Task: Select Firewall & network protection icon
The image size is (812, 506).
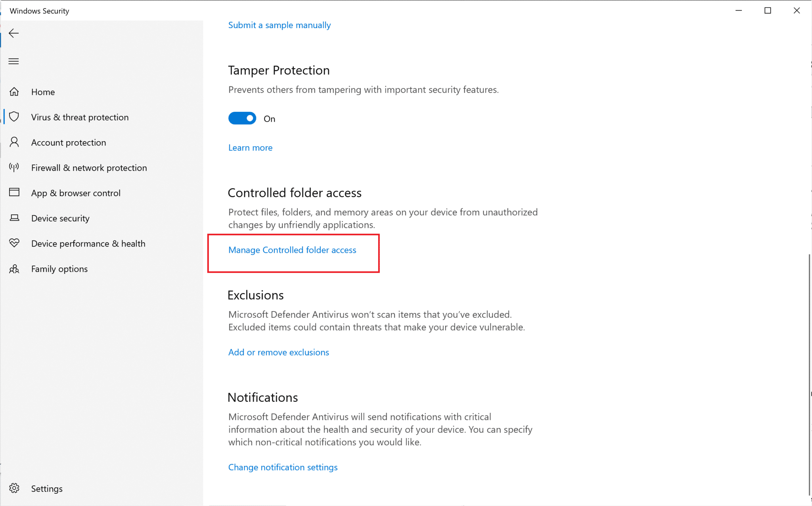Action: [15, 168]
